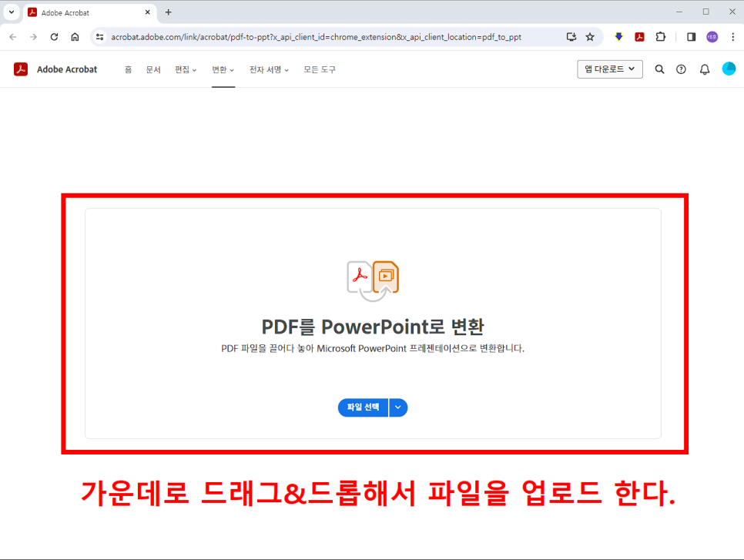The height and width of the screenshot is (560, 744).
Task: Open the Chrome profile avatar
Action: [712, 36]
